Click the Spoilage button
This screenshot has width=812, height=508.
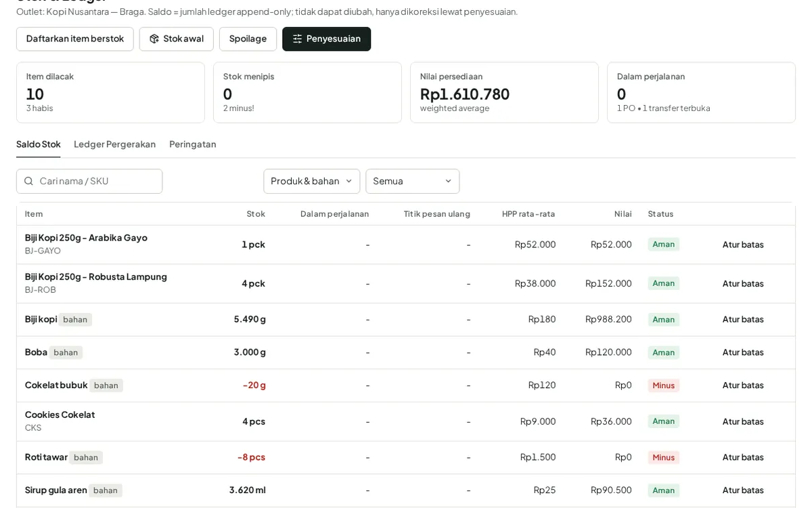click(x=248, y=39)
